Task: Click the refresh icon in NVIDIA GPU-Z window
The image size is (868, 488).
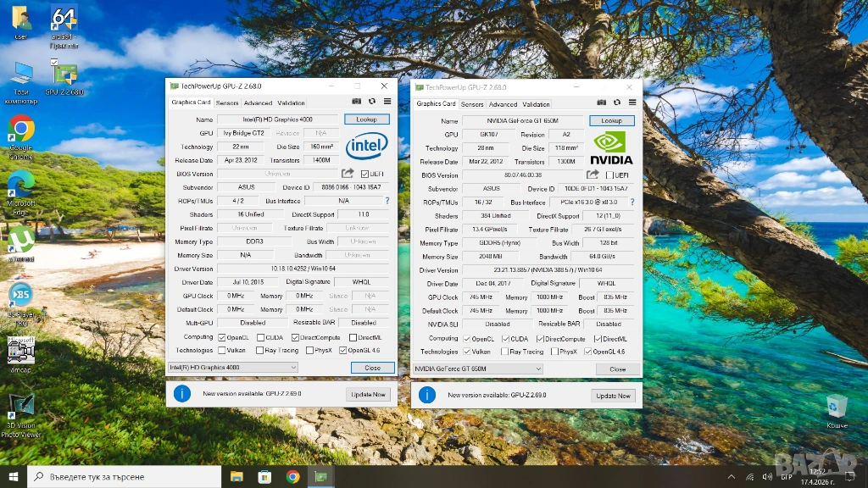Action: click(616, 103)
